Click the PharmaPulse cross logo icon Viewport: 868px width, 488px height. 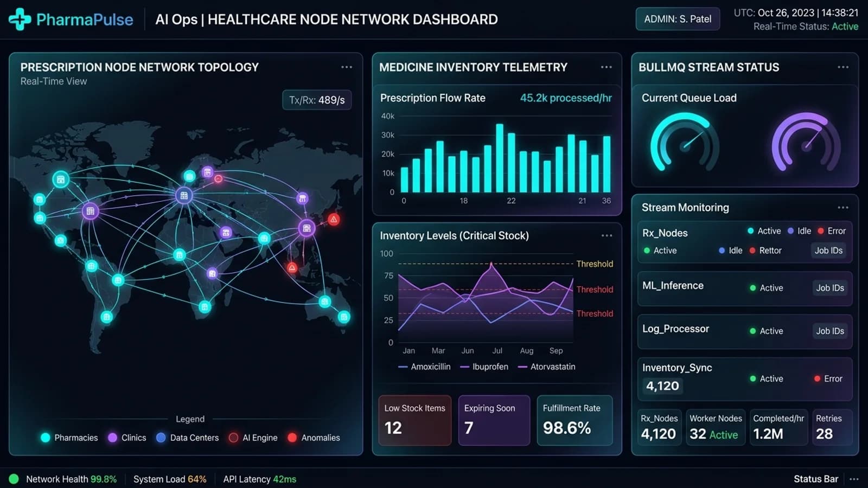point(20,19)
